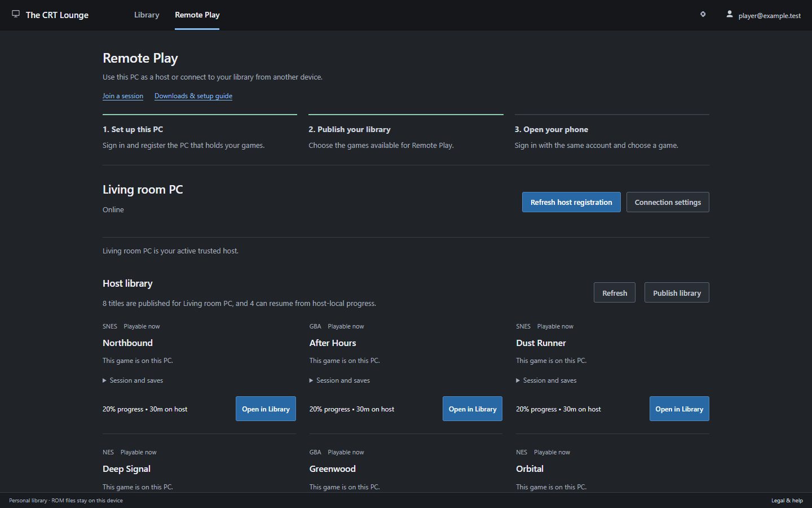Image resolution: width=812 pixels, height=508 pixels.
Task: Open the Downloads & setup guide link
Action: click(193, 96)
